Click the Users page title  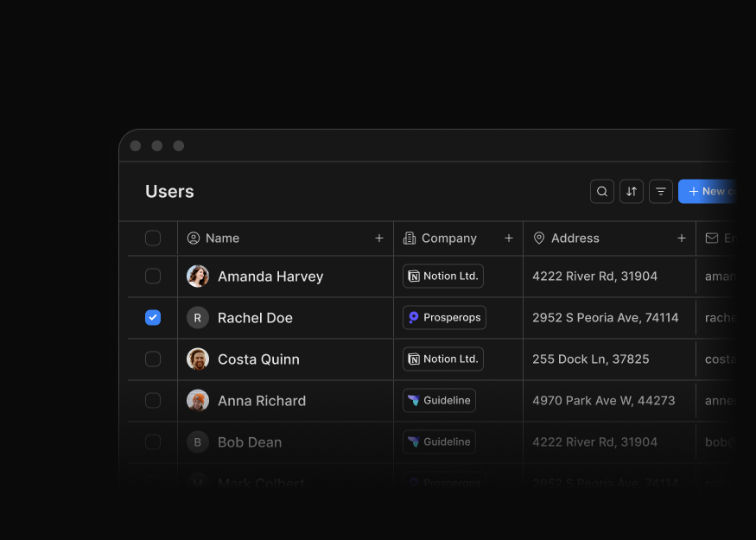click(x=169, y=192)
